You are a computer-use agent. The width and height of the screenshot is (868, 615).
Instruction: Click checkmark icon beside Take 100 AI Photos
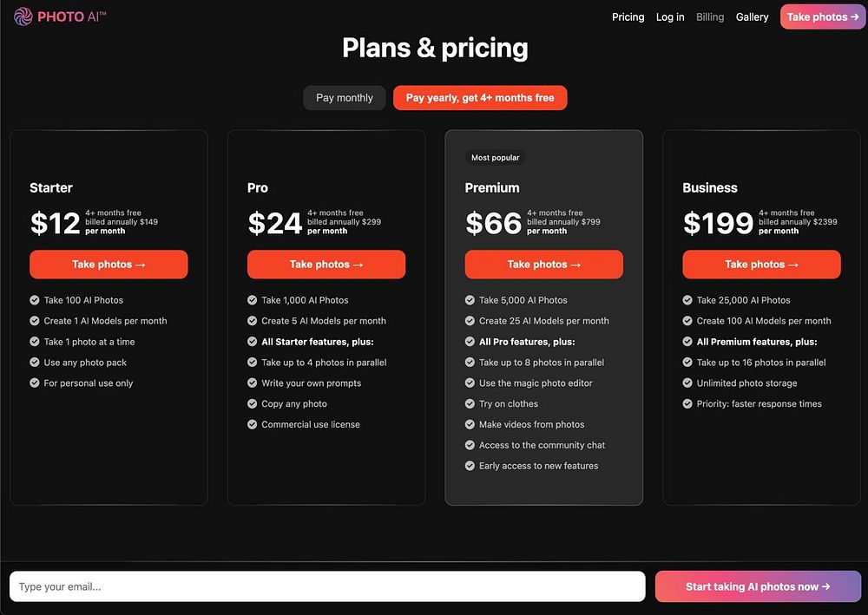tap(35, 300)
